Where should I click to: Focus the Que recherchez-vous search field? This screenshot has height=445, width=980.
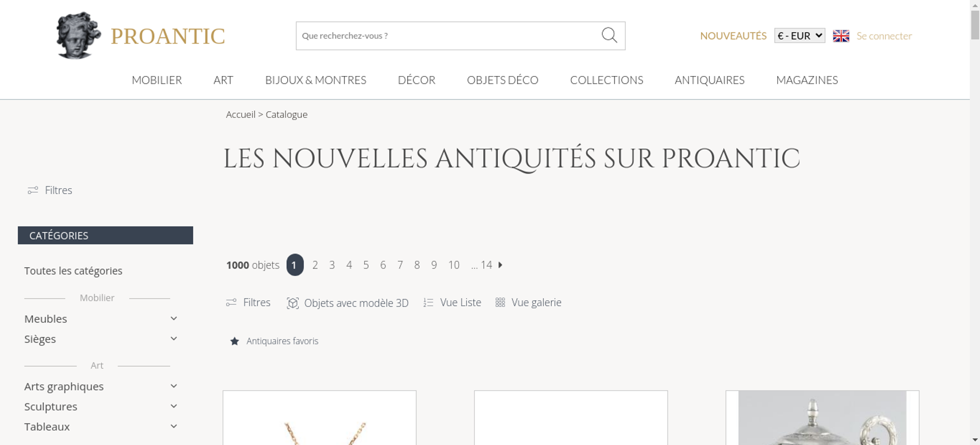[448, 36]
